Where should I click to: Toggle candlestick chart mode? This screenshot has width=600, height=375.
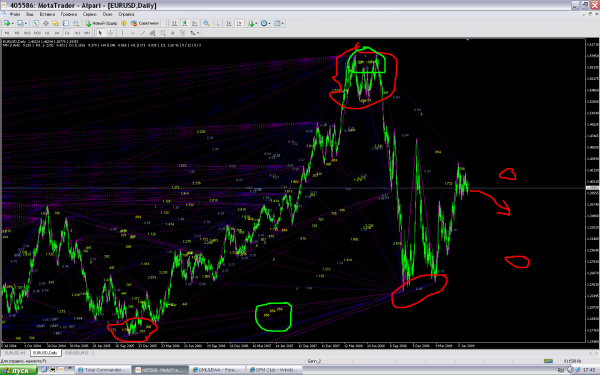[184, 23]
